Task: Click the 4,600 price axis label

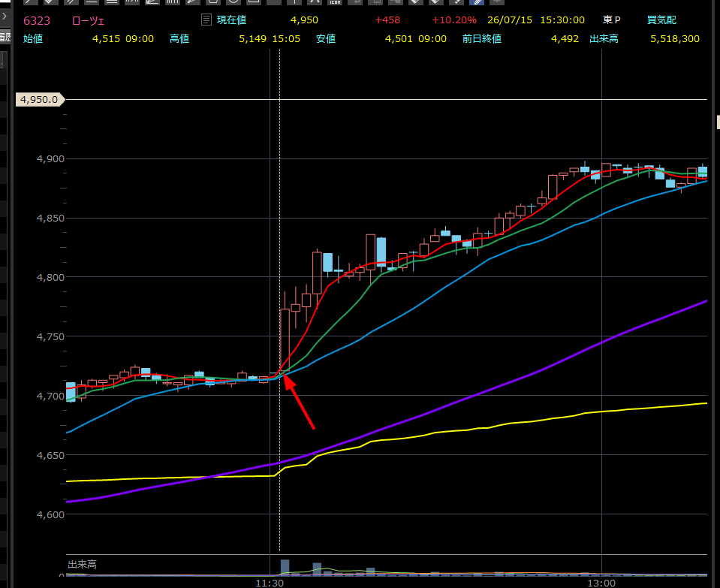Action: click(x=50, y=514)
